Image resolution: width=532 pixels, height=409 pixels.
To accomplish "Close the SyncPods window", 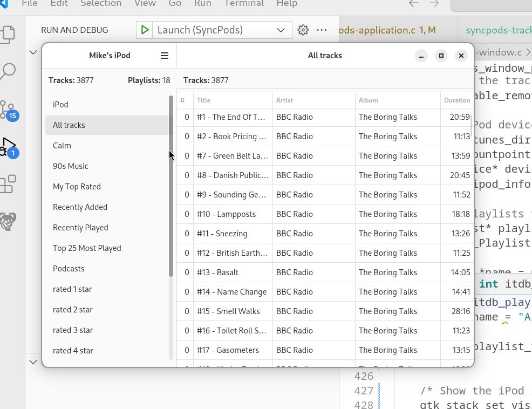I will tap(461, 56).
